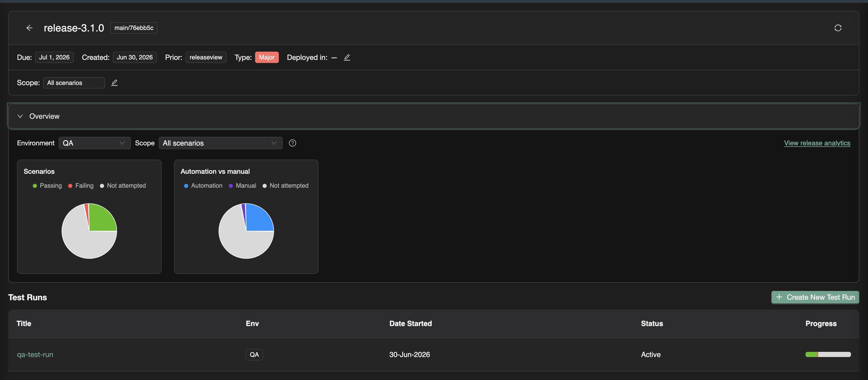868x380 pixels.
Task: Open View release analytics link
Action: pyautogui.click(x=817, y=143)
